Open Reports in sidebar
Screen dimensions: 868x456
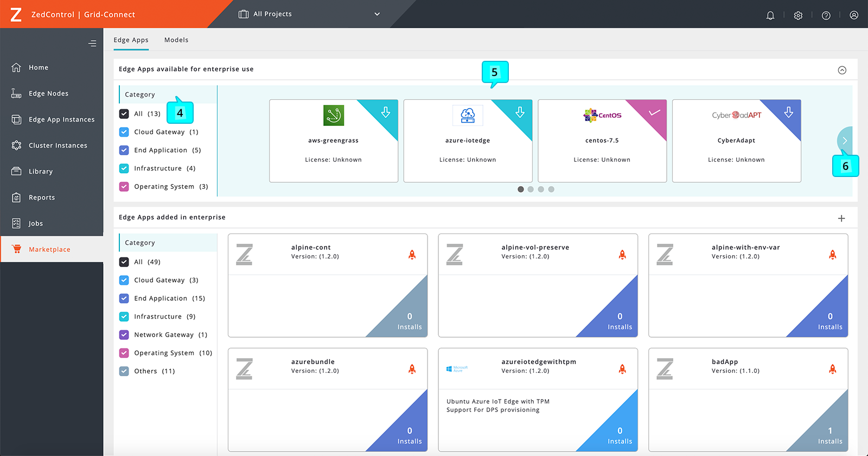click(x=52, y=198)
